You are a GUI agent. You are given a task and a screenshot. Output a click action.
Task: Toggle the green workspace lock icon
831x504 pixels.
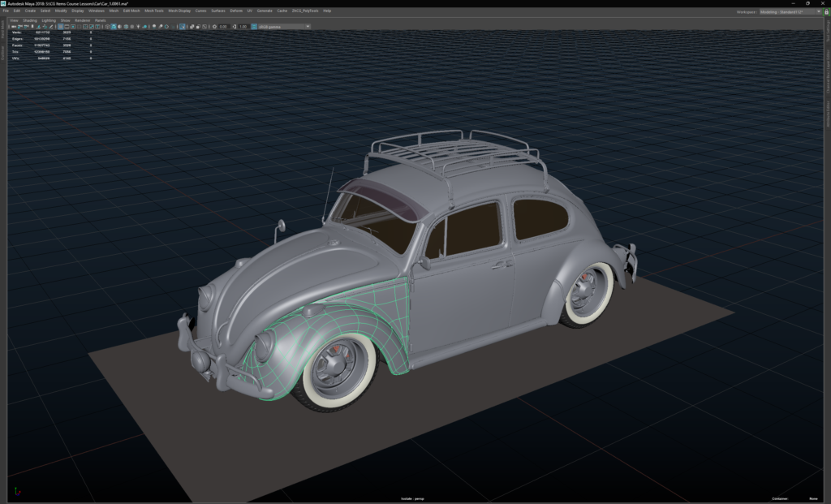point(826,13)
